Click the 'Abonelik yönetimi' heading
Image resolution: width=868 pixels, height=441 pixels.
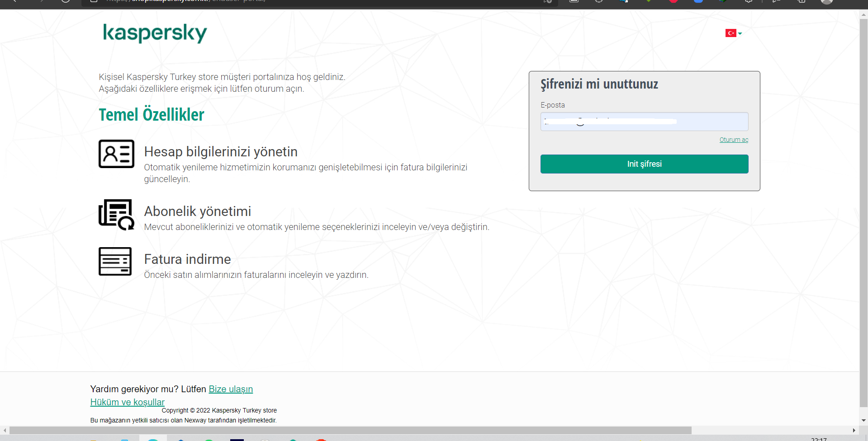coord(198,211)
